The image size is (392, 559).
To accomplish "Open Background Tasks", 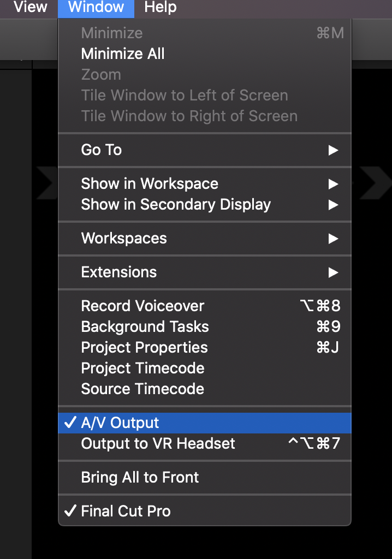I will click(x=145, y=326).
